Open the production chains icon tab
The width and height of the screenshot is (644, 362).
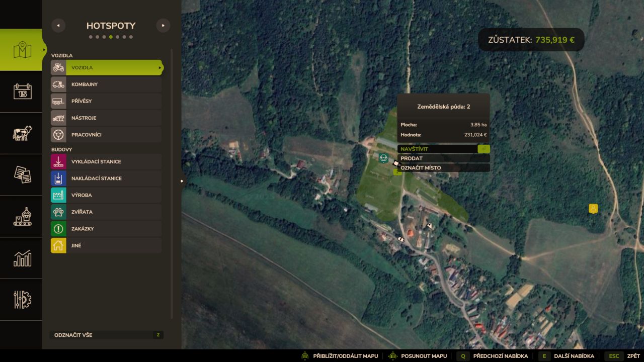pyautogui.click(x=22, y=217)
